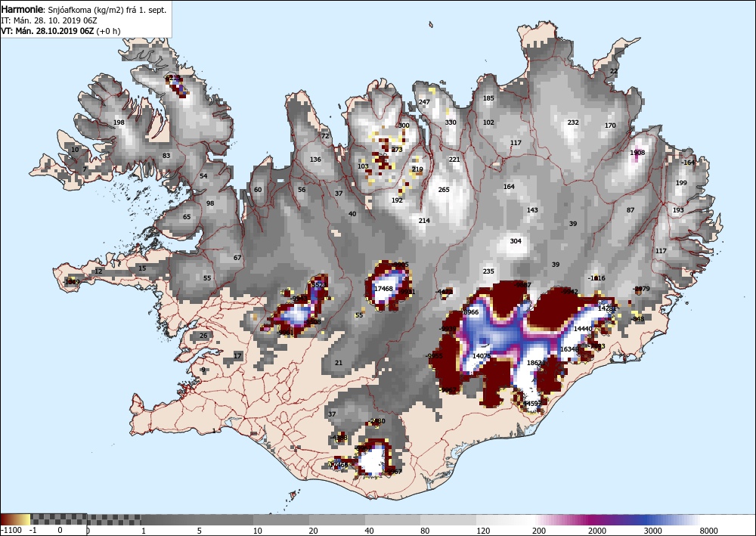The image size is (756, 536).
Task: Click the map value 164 in the central north
Action: [509, 187]
